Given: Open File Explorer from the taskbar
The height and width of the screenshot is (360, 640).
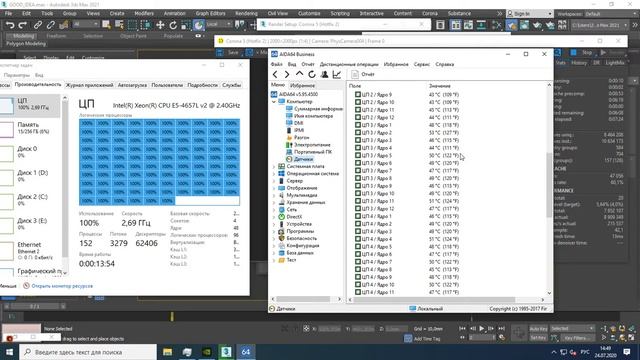Looking at the screenshot, I should click(x=167, y=352).
